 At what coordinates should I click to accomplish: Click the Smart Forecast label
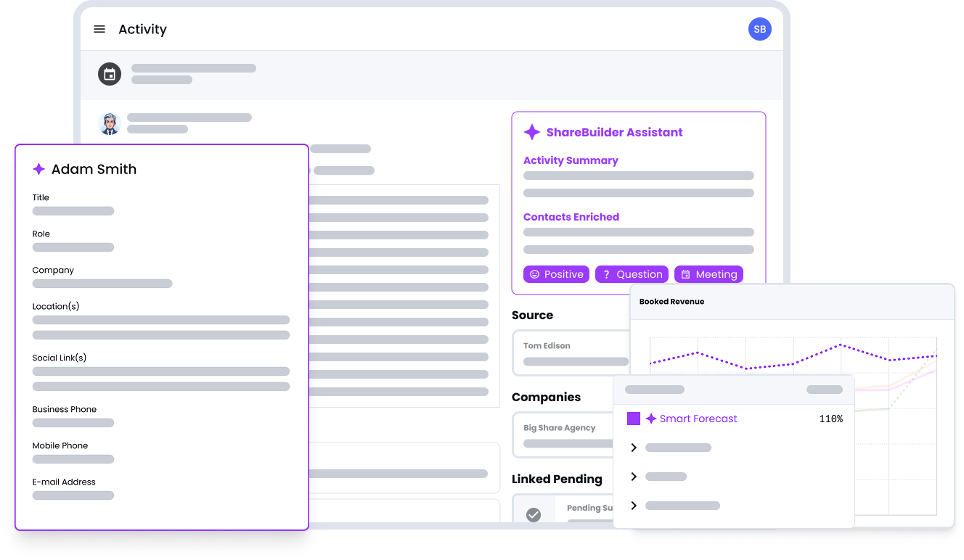[x=698, y=419]
